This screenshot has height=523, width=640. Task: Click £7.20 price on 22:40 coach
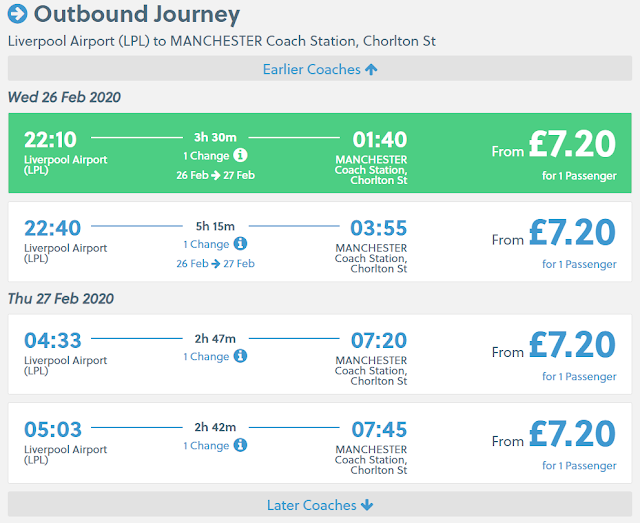(572, 233)
